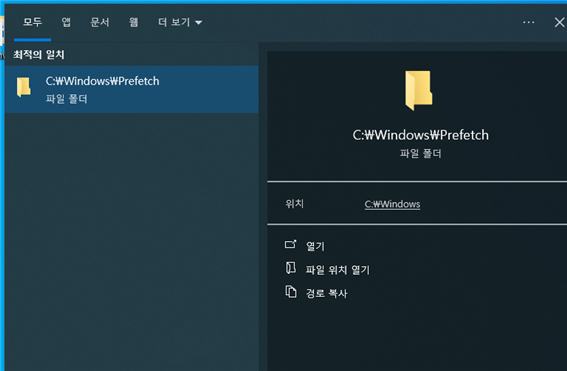Select the C:\Windows\Prefetch search result

(132, 89)
